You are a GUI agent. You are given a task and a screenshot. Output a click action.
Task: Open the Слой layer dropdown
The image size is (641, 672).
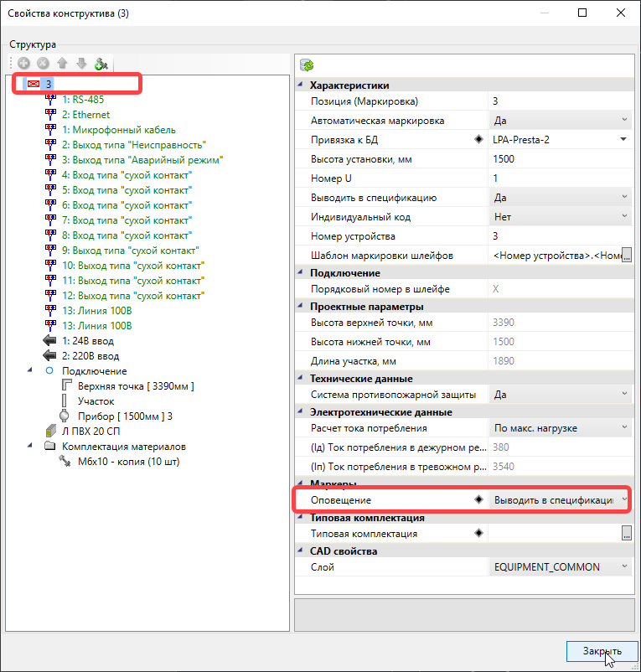[624, 567]
